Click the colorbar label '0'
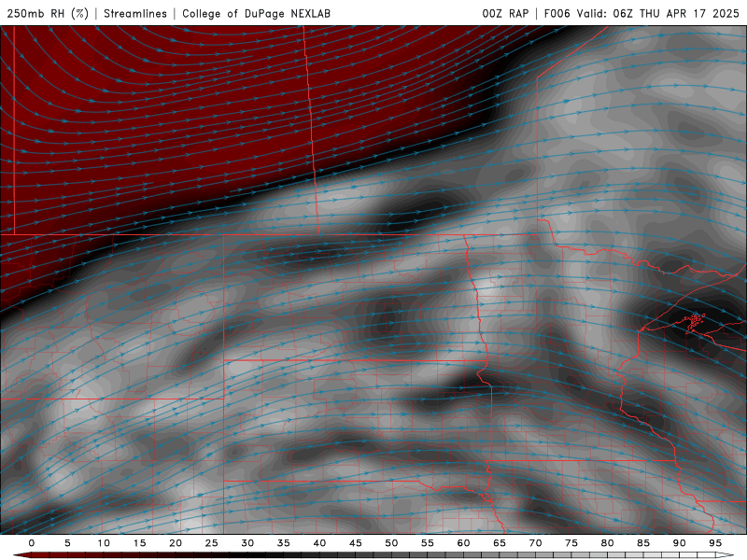 click(x=32, y=543)
